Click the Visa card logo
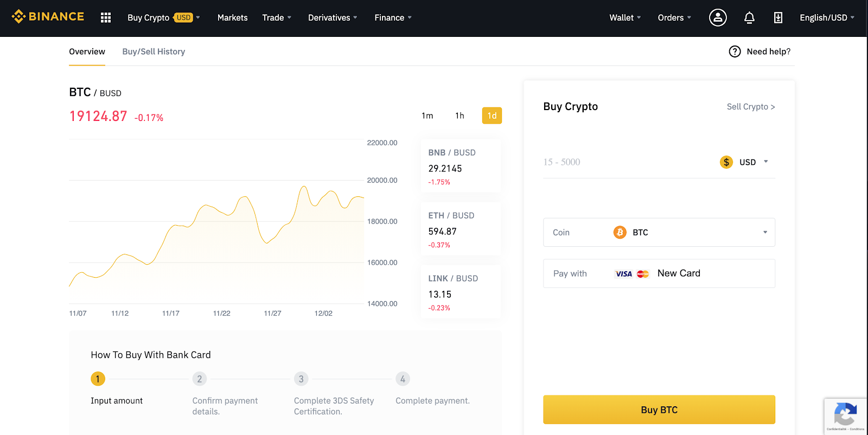The height and width of the screenshot is (435, 868). coord(624,274)
